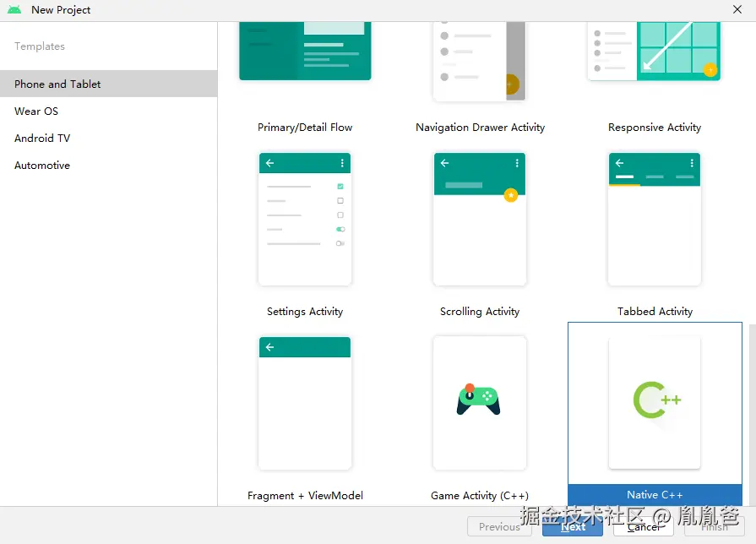Choose the Responsive Activity template thumbnail
The width and height of the screenshot is (756, 544).
coord(655,51)
